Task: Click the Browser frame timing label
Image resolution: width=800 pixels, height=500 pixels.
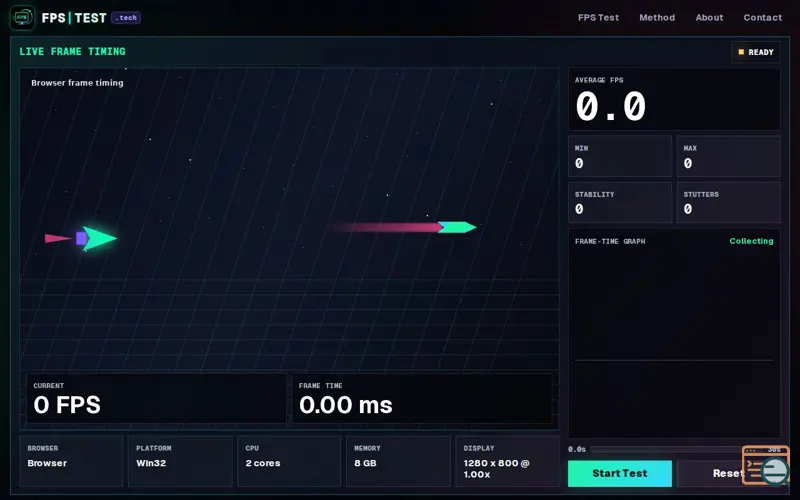Action: (77, 83)
